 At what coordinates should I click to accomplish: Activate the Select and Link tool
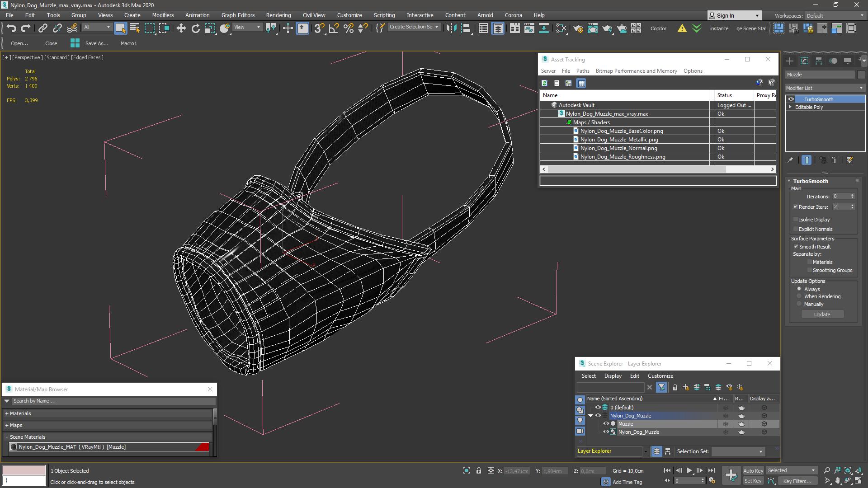click(42, 28)
